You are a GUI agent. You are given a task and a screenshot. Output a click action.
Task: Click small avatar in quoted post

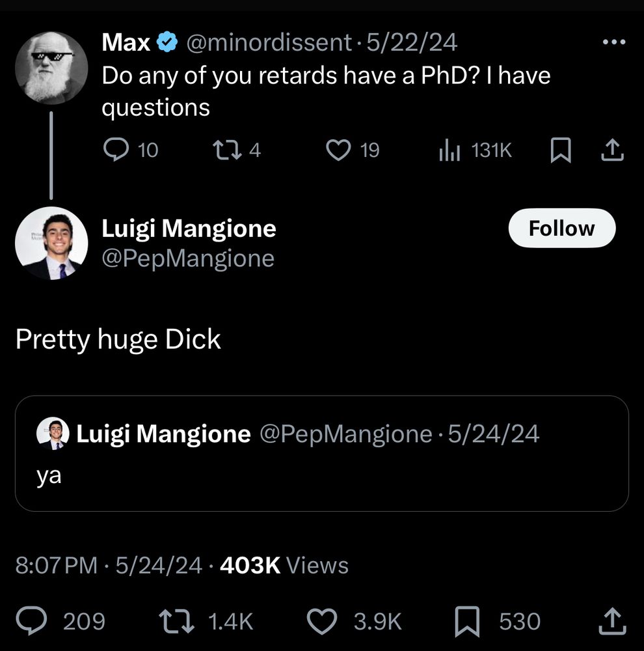(x=53, y=434)
